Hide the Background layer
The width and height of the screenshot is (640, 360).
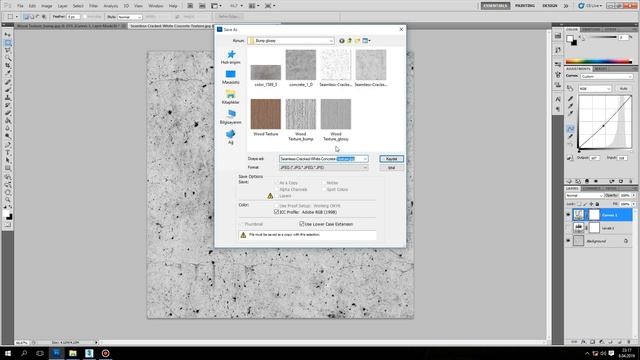tap(568, 241)
